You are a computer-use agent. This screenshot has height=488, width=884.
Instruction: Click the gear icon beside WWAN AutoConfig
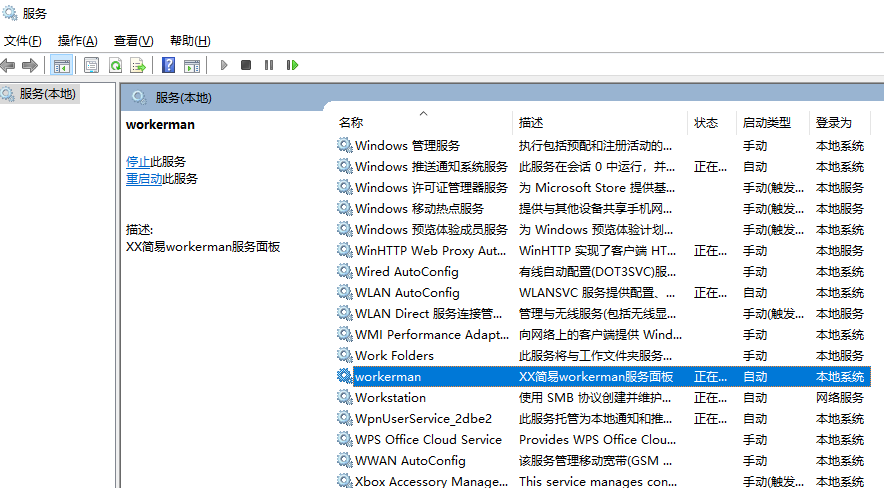point(344,460)
